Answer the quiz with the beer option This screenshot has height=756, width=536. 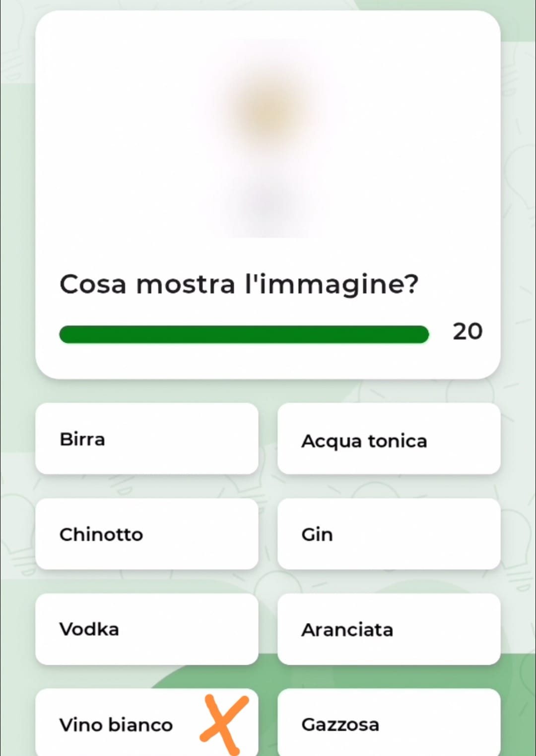tap(147, 439)
